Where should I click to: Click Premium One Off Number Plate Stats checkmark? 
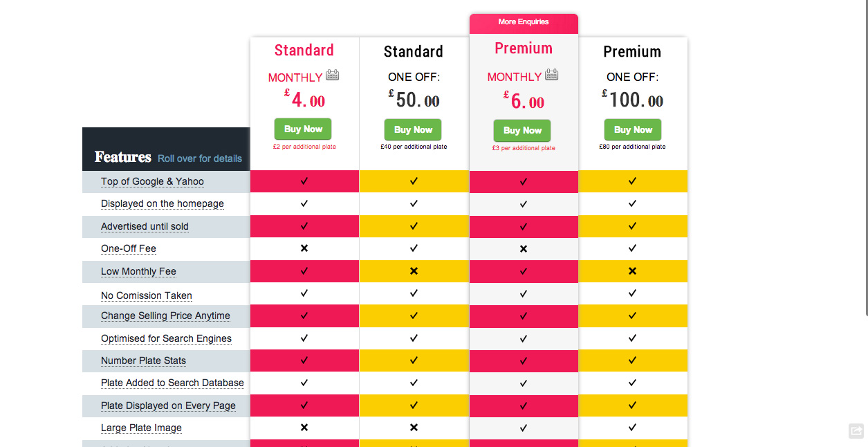click(632, 360)
